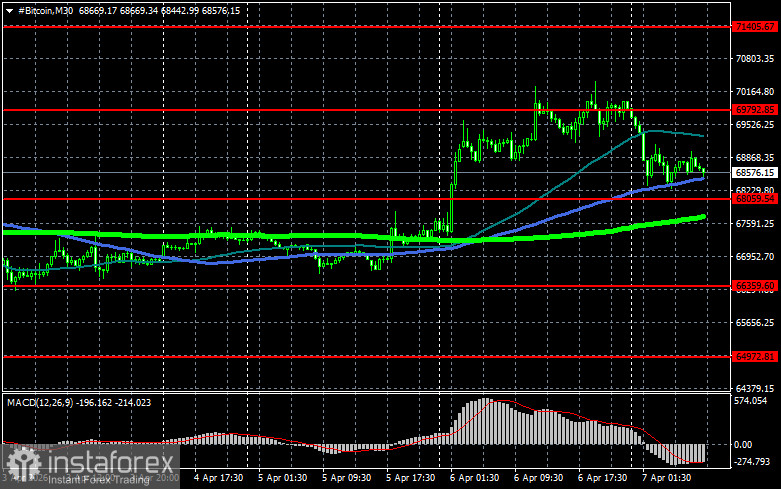Screen dimensions: 781x489
Task: Click the current price tag 68576.15
Action: tap(755, 173)
